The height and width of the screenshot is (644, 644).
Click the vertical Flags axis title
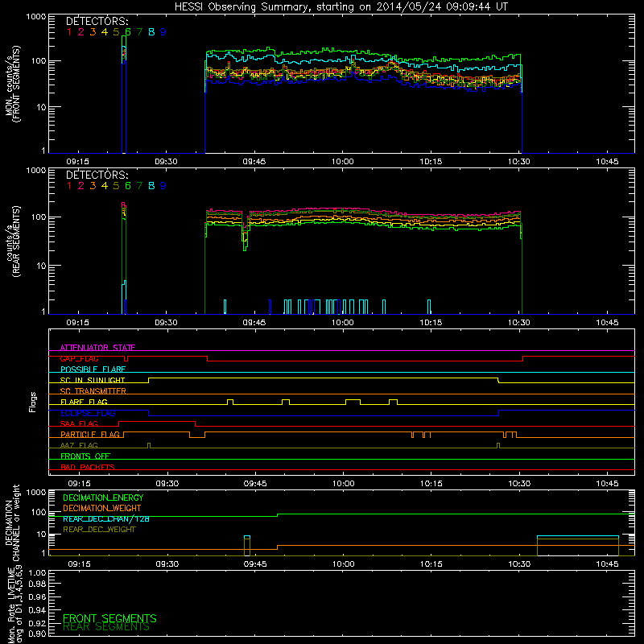coord(33,402)
